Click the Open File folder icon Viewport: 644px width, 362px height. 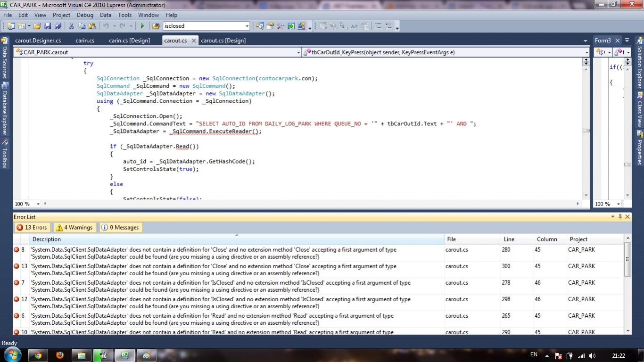point(37,26)
